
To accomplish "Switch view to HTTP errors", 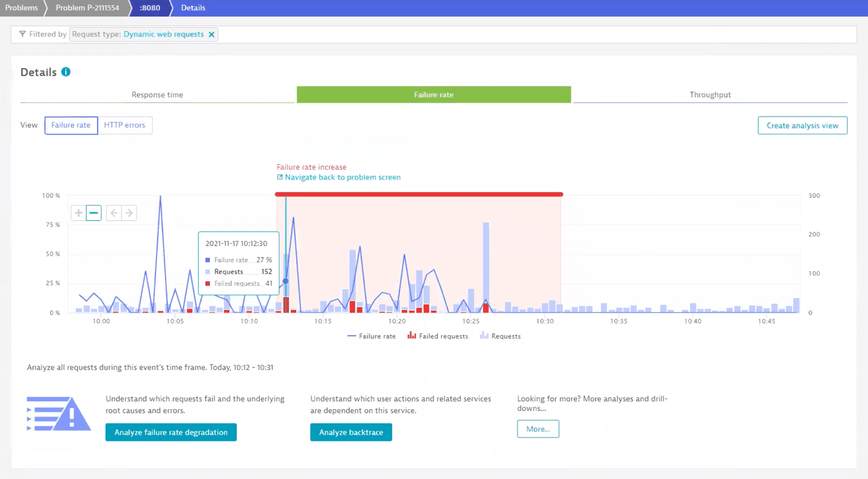I will 125,125.
